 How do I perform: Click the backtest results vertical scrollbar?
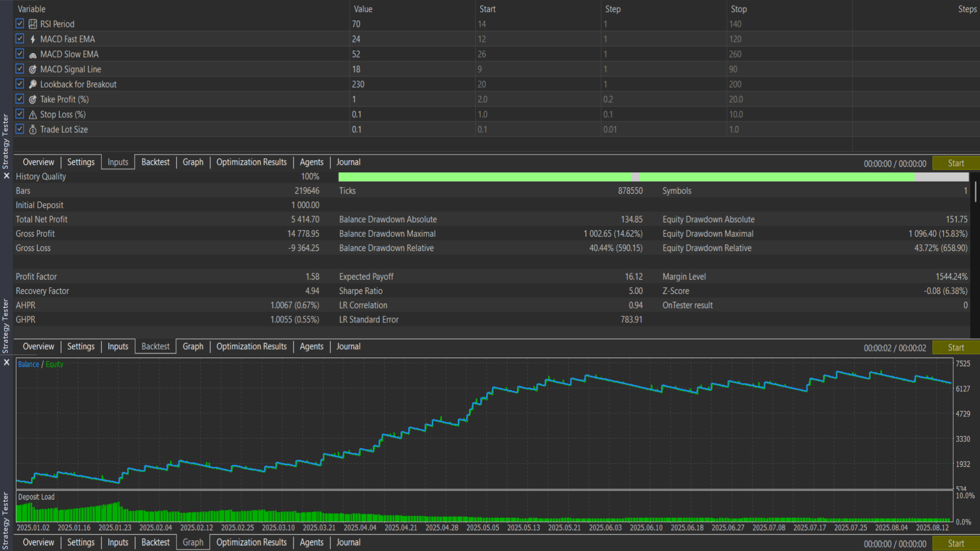click(975, 191)
